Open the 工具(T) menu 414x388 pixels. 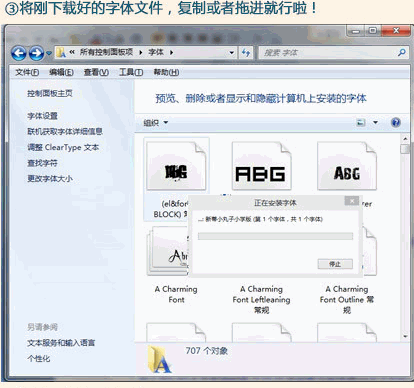[x=131, y=72]
